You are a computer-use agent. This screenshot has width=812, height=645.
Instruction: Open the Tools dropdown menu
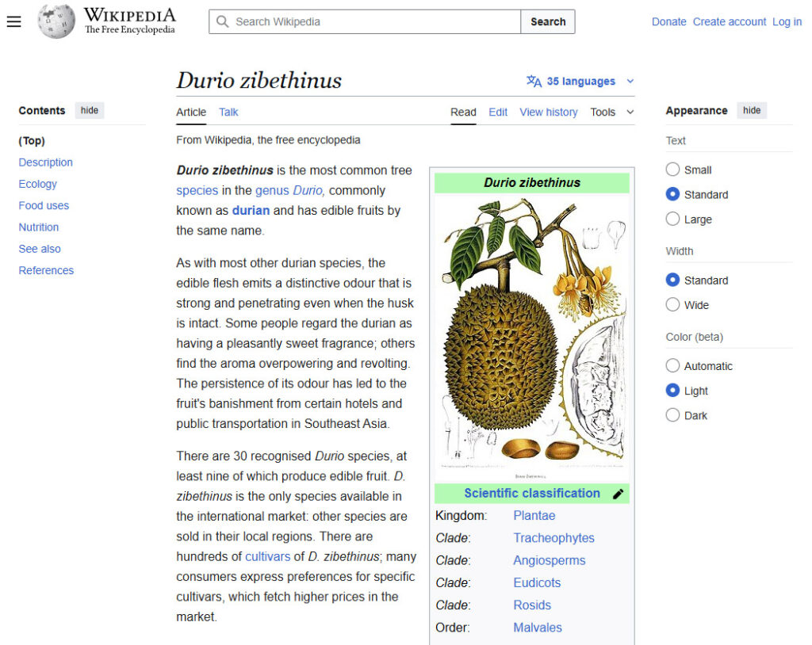pyautogui.click(x=611, y=112)
